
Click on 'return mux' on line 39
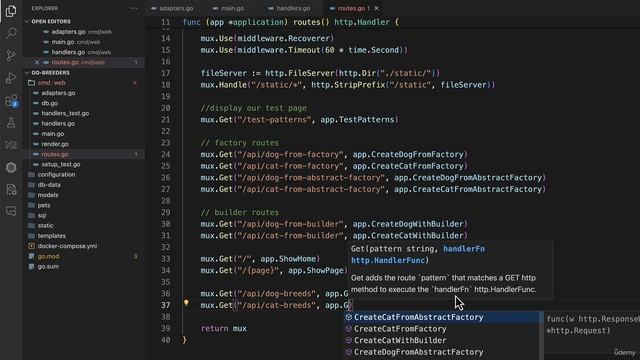[224, 328]
